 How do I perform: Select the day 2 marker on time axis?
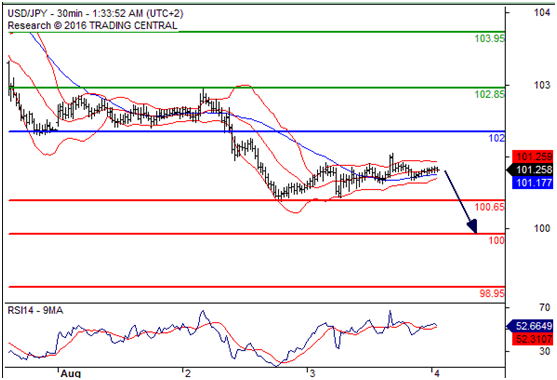(188, 374)
